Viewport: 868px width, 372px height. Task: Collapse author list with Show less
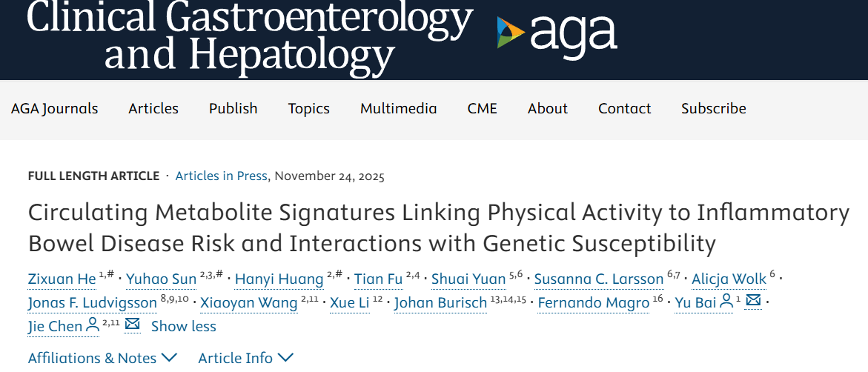183,326
